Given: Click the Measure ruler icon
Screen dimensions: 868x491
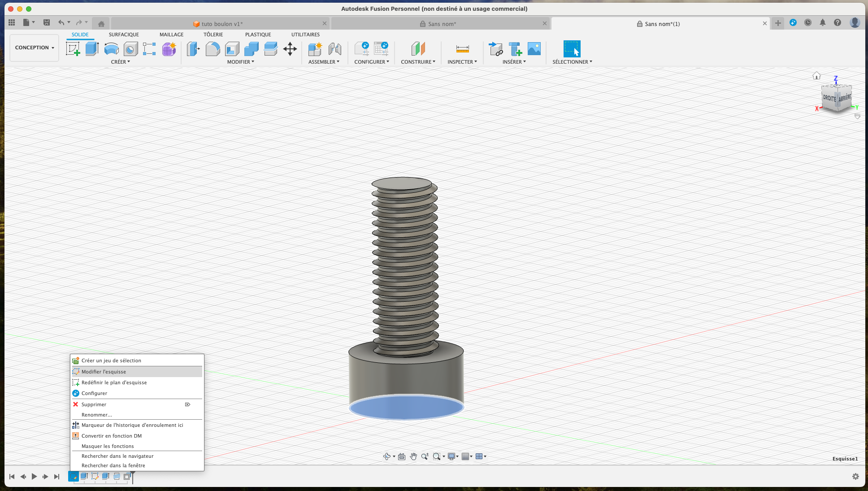Looking at the screenshot, I should [462, 48].
